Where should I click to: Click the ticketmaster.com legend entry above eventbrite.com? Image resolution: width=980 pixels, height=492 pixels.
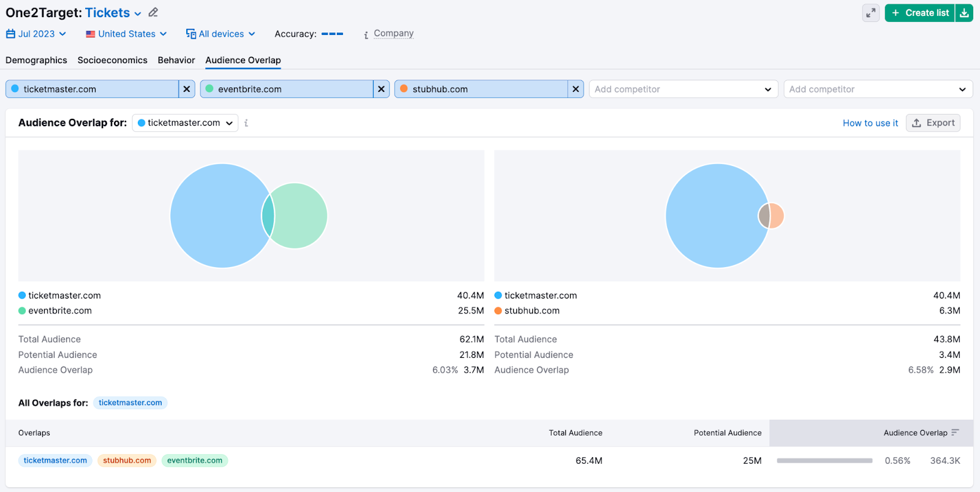pos(59,295)
